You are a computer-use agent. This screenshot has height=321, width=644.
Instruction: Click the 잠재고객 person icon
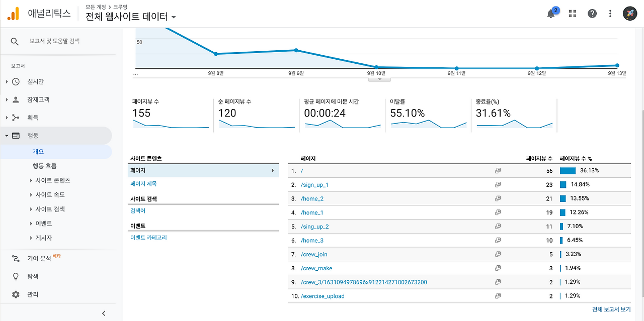click(x=16, y=99)
